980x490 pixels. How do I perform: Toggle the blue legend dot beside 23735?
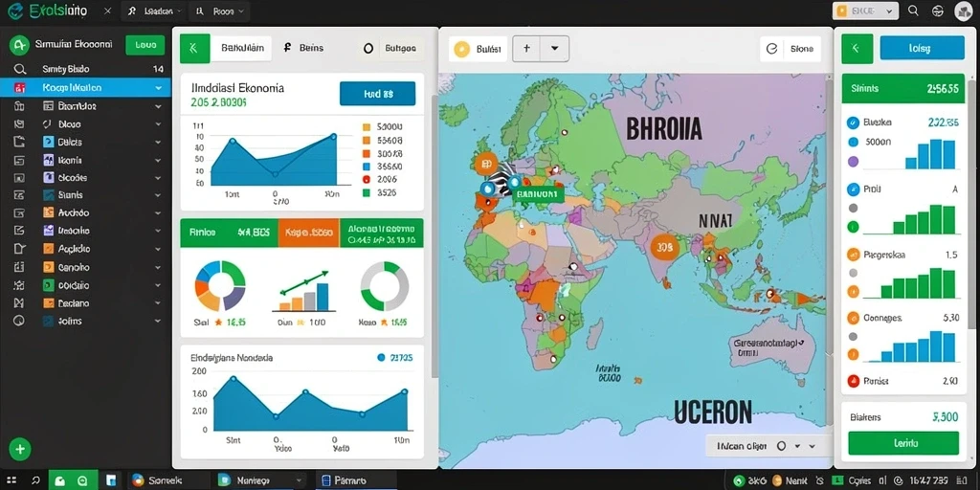point(381,358)
